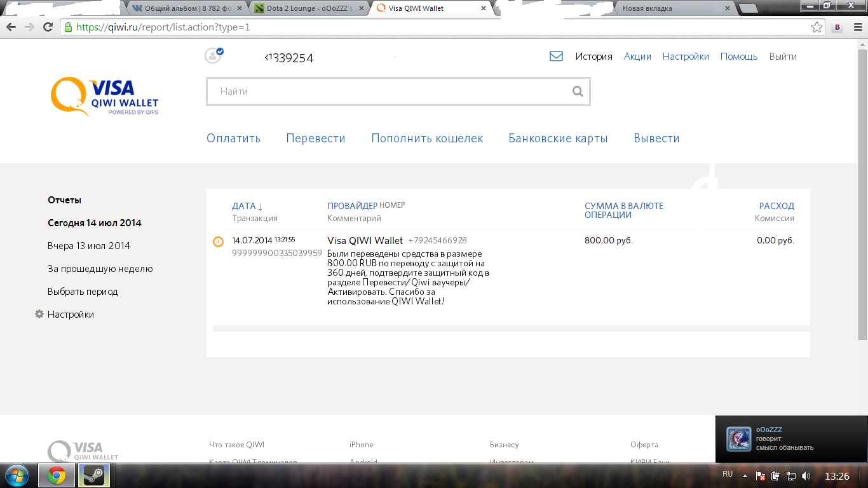Bookmark the page with the star icon
Screen dimensions: 868x488
817,27
